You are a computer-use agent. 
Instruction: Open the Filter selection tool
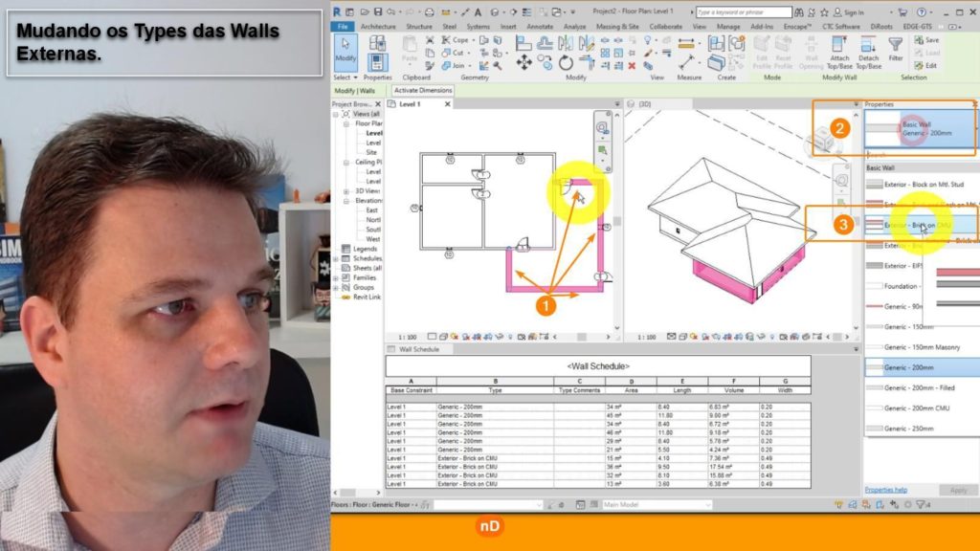click(896, 48)
